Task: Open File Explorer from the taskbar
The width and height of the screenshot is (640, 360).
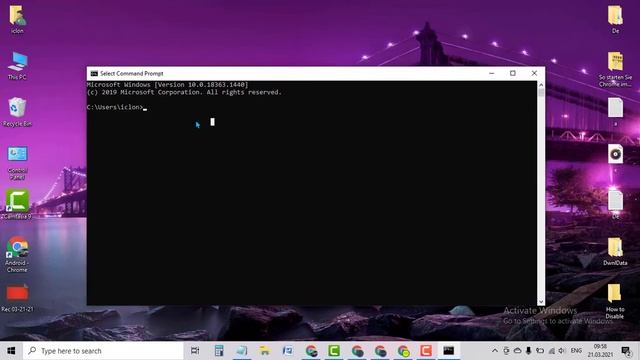Action: point(264,351)
